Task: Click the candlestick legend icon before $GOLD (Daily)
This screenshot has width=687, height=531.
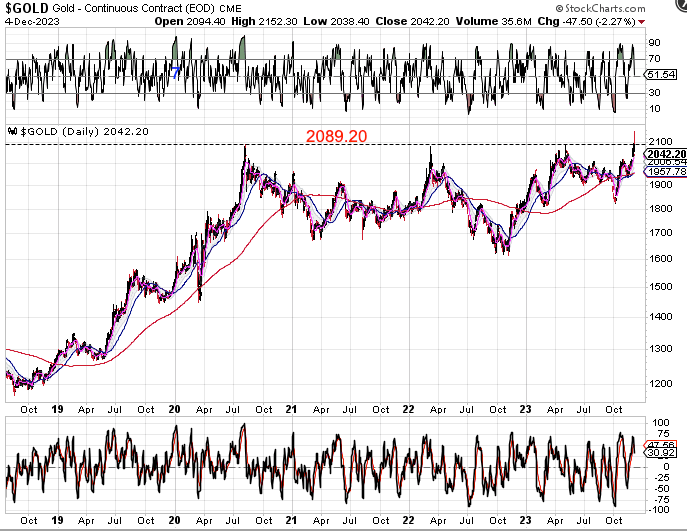Action: [x=12, y=131]
